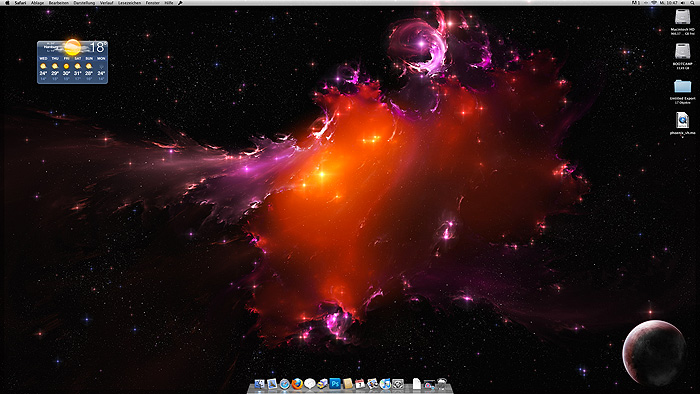The image size is (700, 394).
Task: Click the gray square icon beside iTunes
Action: click(398, 384)
